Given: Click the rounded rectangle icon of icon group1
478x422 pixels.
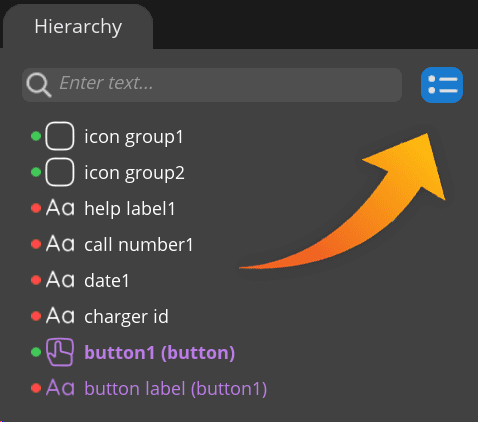Looking at the screenshot, I should 60,136.
